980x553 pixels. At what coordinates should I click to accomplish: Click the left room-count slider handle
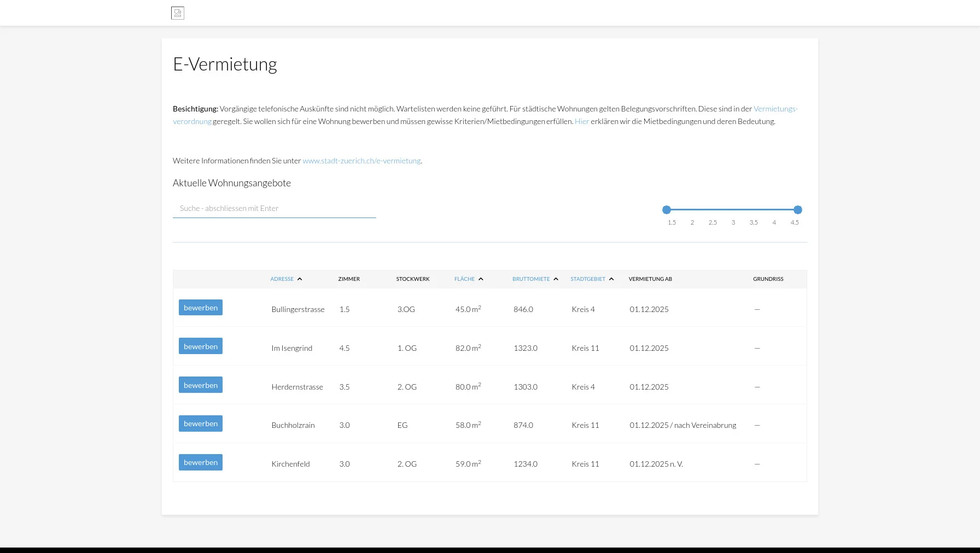[666, 210]
